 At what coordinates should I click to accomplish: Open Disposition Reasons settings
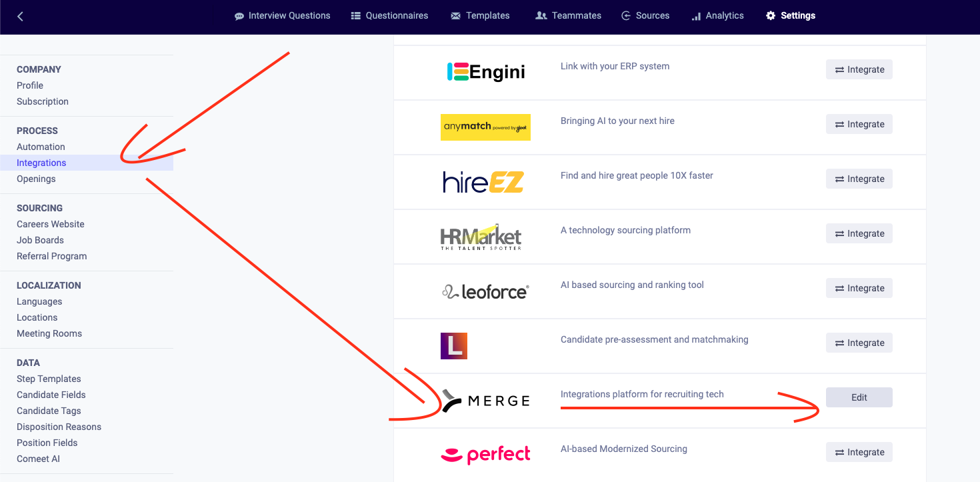click(x=59, y=427)
